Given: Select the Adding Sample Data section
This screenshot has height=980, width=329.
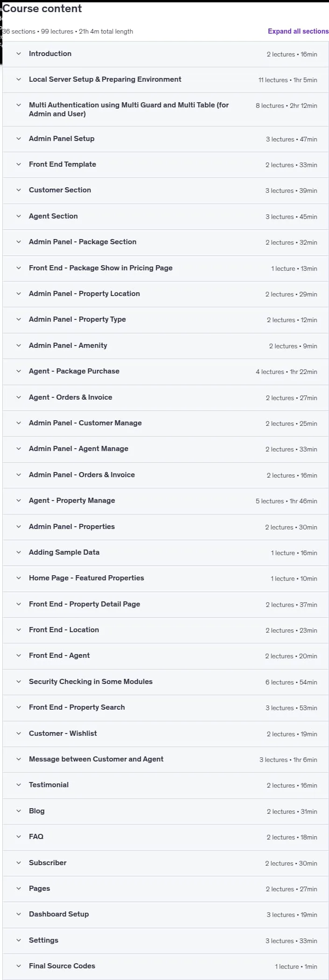Looking at the screenshot, I should pyautogui.click(x=166, y=553).
